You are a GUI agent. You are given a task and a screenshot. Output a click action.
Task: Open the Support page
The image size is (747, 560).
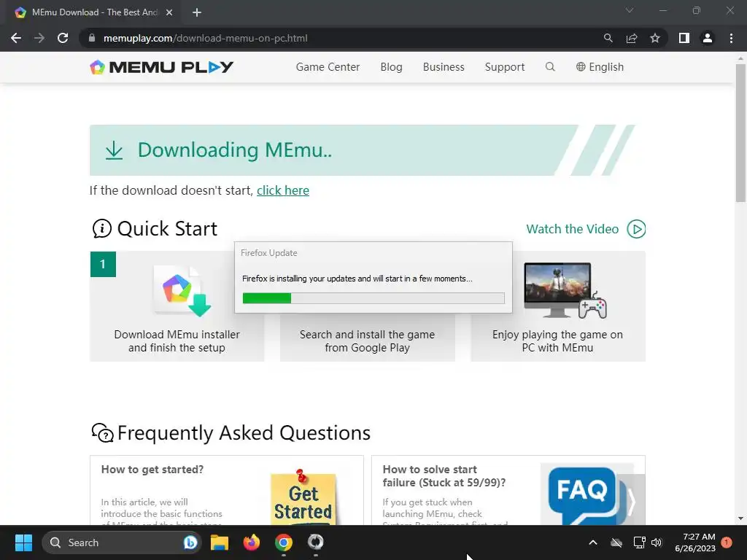505,67
